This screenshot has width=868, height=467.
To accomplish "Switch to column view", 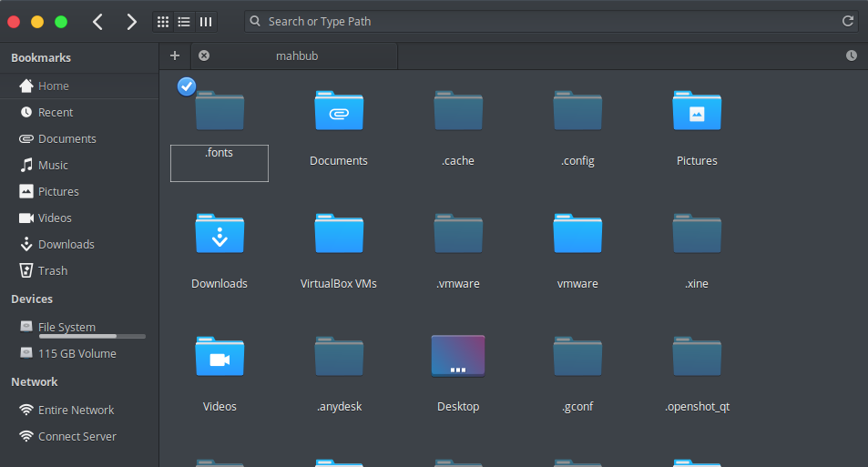I will coord(206,22).
